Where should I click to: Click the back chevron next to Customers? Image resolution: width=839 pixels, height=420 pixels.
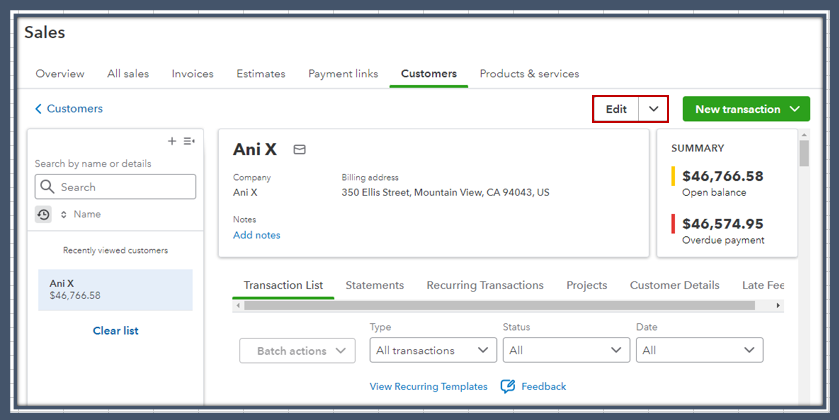tap(39, 109)
